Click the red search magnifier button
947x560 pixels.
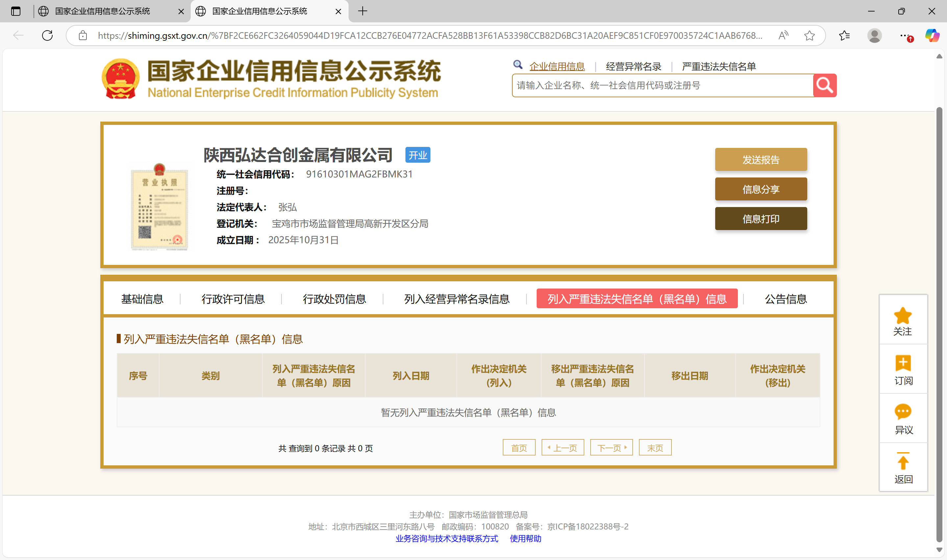click(824, 85)
